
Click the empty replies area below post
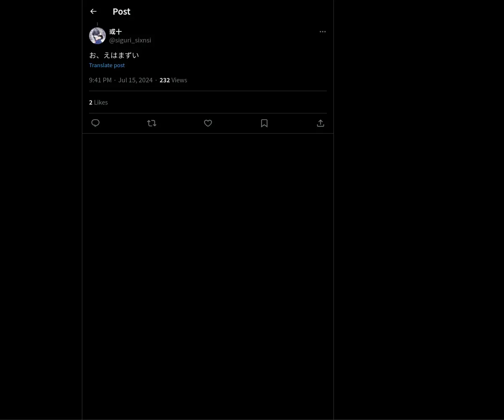pos(208,276)
